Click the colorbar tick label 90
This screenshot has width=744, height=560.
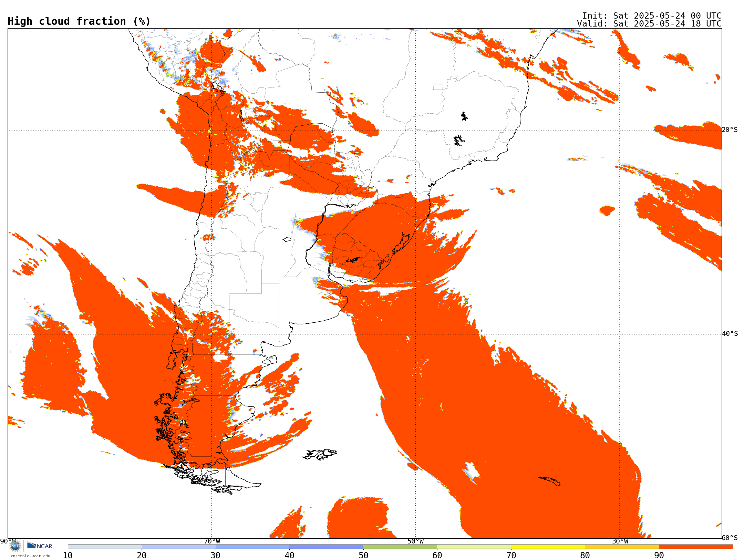659,556
